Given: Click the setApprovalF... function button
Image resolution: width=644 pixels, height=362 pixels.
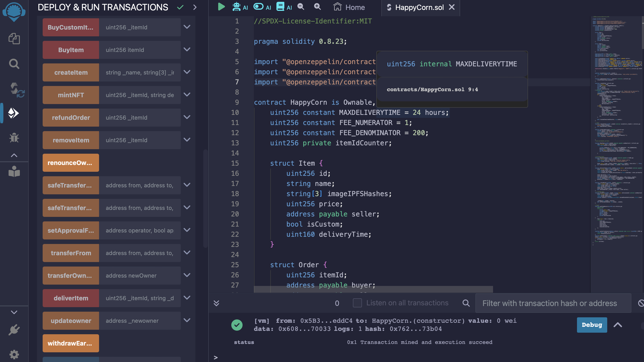Looking at the screenshot, I should click(x=71, y=230).
